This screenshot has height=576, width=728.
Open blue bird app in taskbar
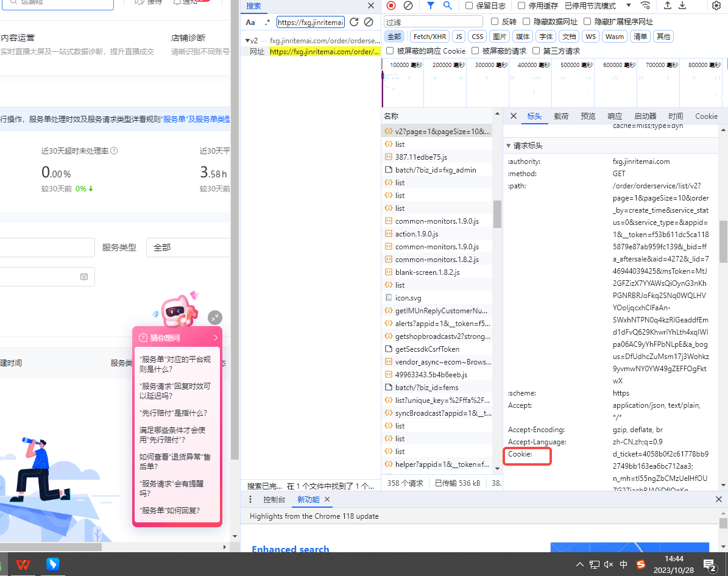[52, 564]
